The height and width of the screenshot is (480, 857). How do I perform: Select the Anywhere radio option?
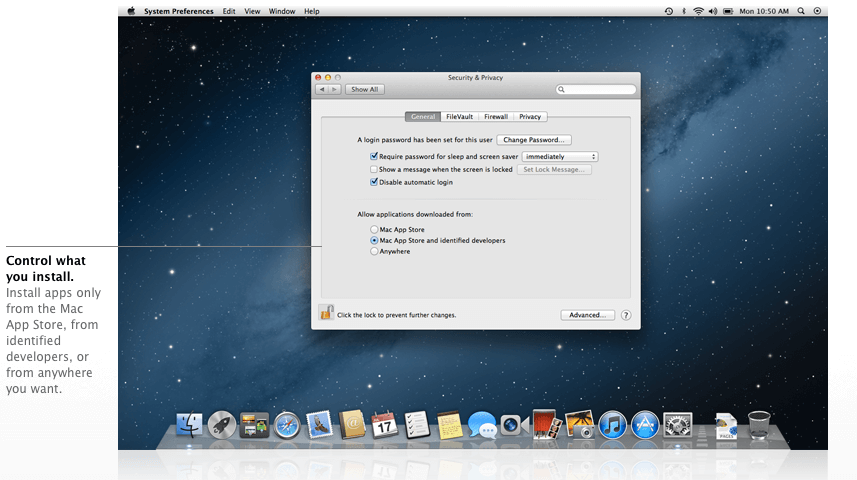(x=374, y=251)
